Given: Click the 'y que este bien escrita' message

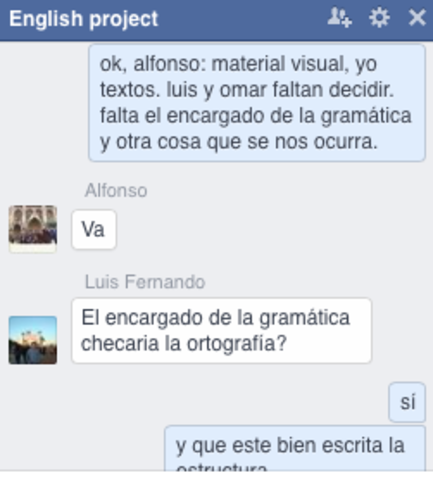Looking at the screenshot, I should 295,448.
